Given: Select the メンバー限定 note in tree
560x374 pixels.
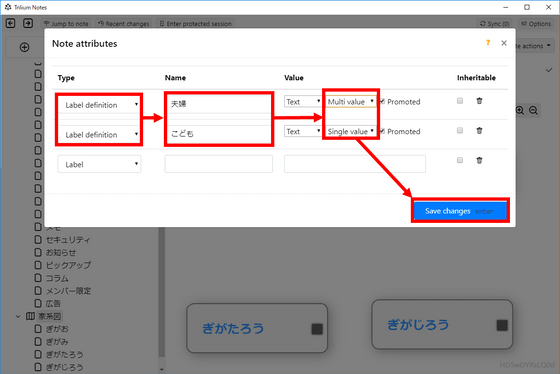Looking at the screenshot, I should coord(68,291).
